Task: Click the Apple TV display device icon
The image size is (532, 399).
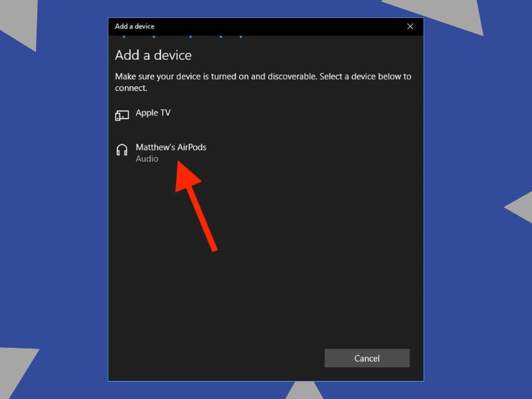Action: (122, 115)
